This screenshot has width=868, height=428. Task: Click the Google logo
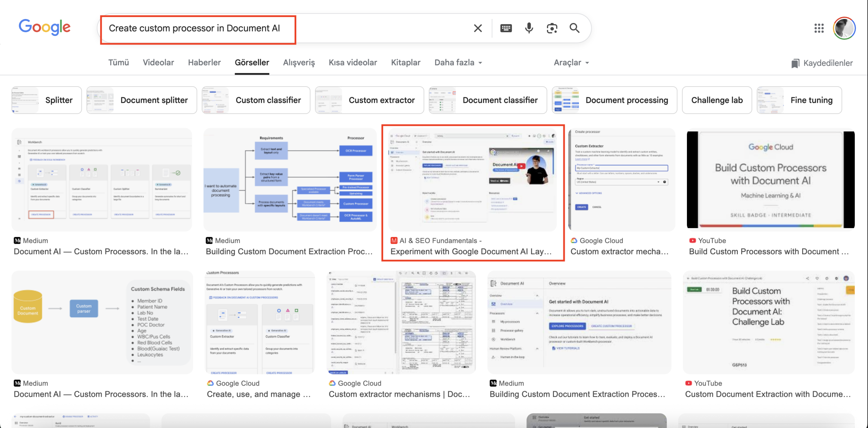(44, 27)
